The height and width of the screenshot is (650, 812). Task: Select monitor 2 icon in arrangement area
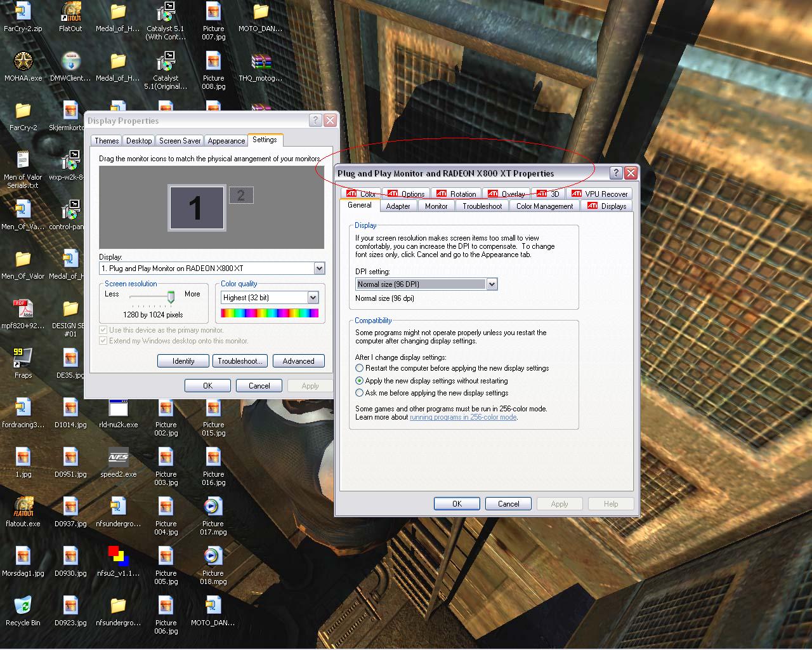(x=240, y=196)
